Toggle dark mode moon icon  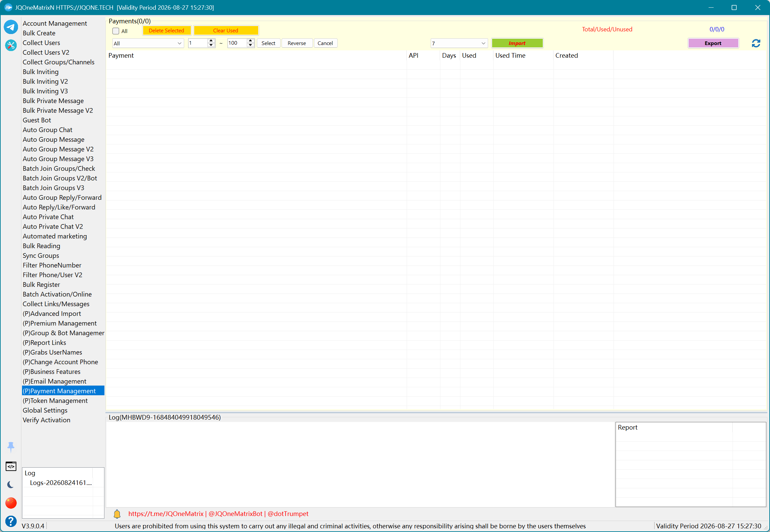[11, 485]
